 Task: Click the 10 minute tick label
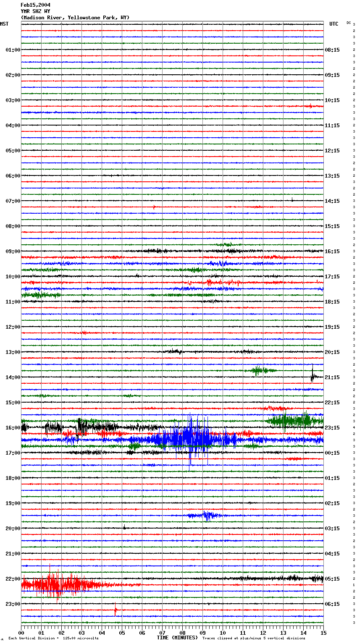click(223, 633)
